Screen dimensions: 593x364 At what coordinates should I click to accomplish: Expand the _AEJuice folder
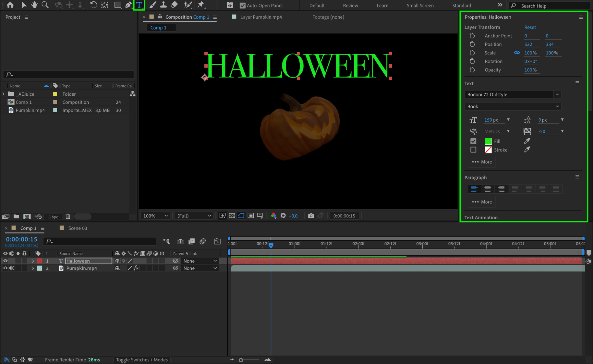(3, 94)
